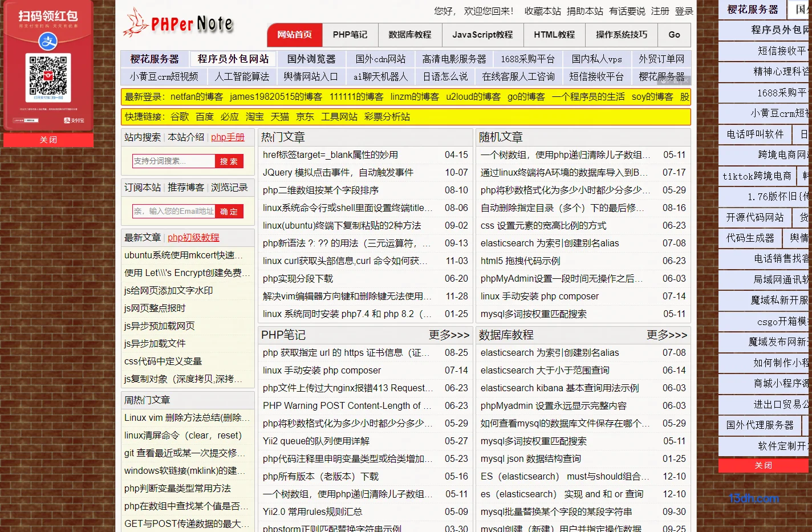Click the red 搜索 button
Screen dimensions: 812x532
[x=229, y=161]
